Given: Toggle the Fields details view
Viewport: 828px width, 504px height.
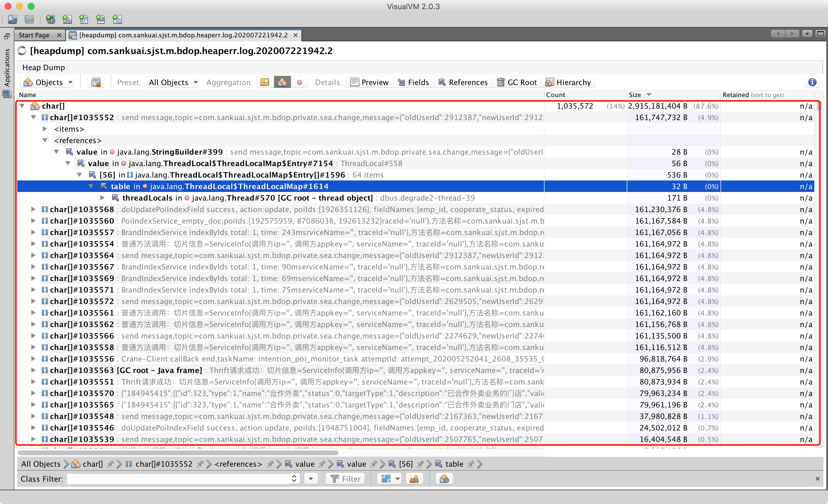Looking at the screenshot, I should [x=413, y=82].
